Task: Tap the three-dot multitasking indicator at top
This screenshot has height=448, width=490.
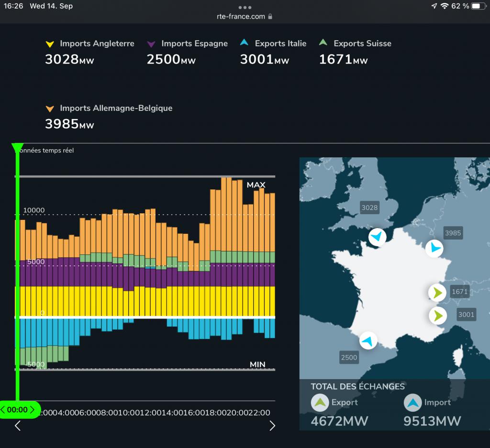Action: [x=245, y=7]
